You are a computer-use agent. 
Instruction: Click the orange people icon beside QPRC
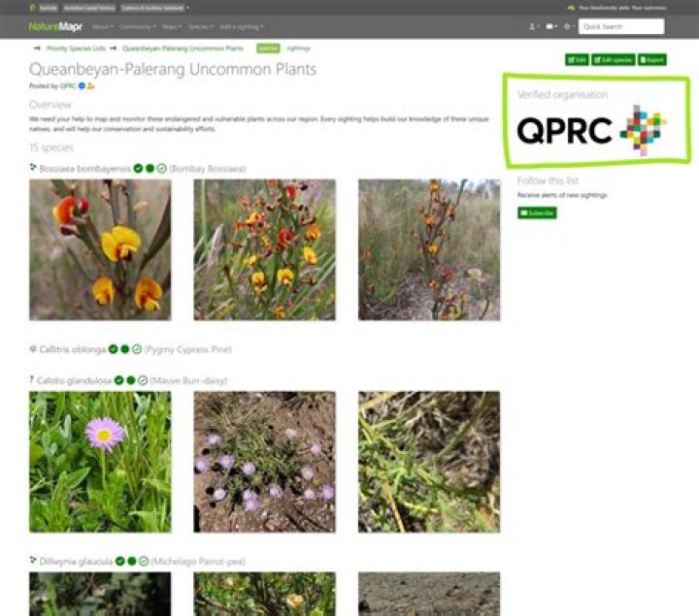click(91, 86)
